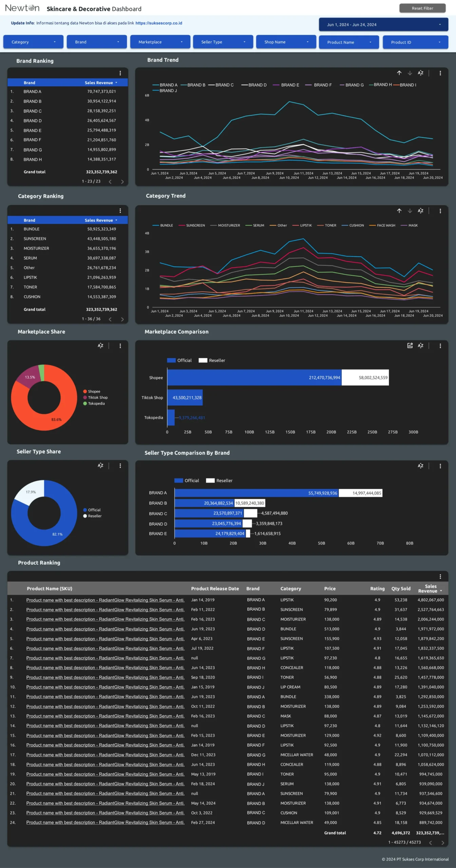Viewport: 456px width, 868px height.
Task: Open Marketplace Comparison three-dot menu
Action: [440, 346]
